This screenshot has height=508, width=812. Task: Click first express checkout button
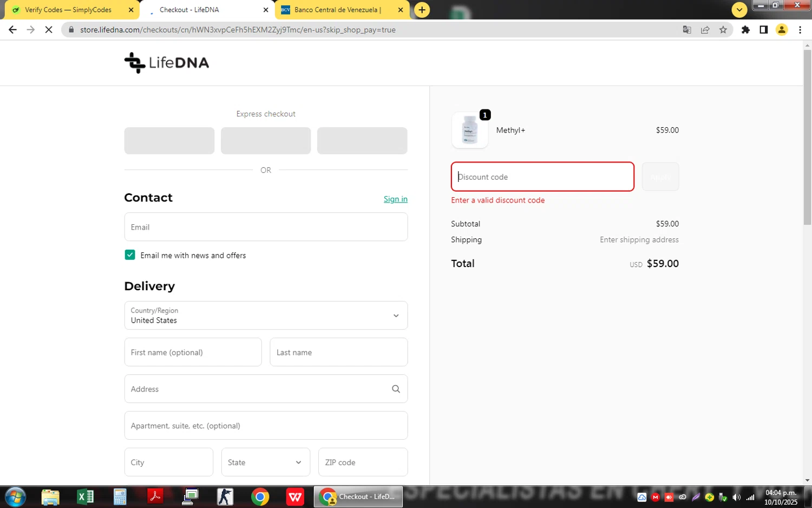click(x=169, y=141)
